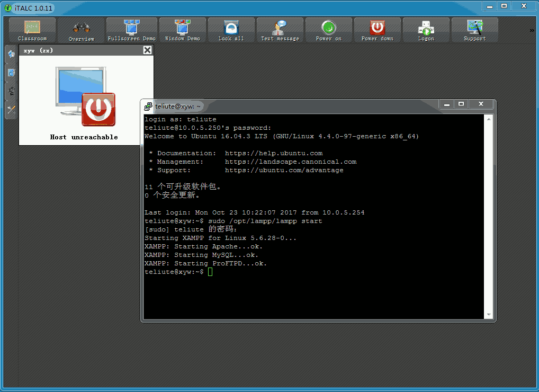This screenshot has width=539, height=392.
Task: Click the '[sudo] teliute' password prompt line
Action: [191, 229]
